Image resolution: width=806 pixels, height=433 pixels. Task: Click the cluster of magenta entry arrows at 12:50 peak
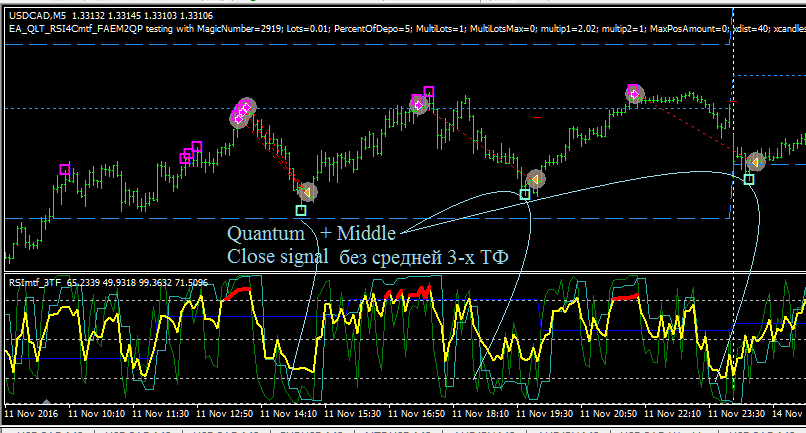(242, 112)
